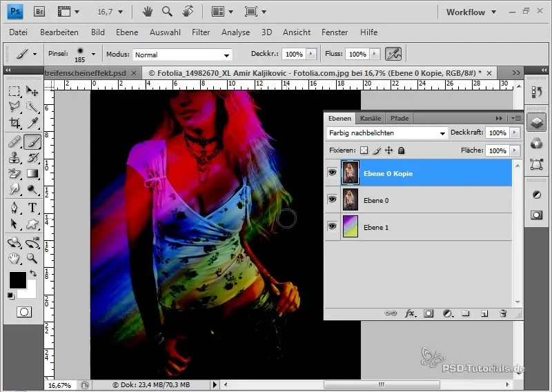
Task: Select the Custom Shape tool
Action: (32, 224)
